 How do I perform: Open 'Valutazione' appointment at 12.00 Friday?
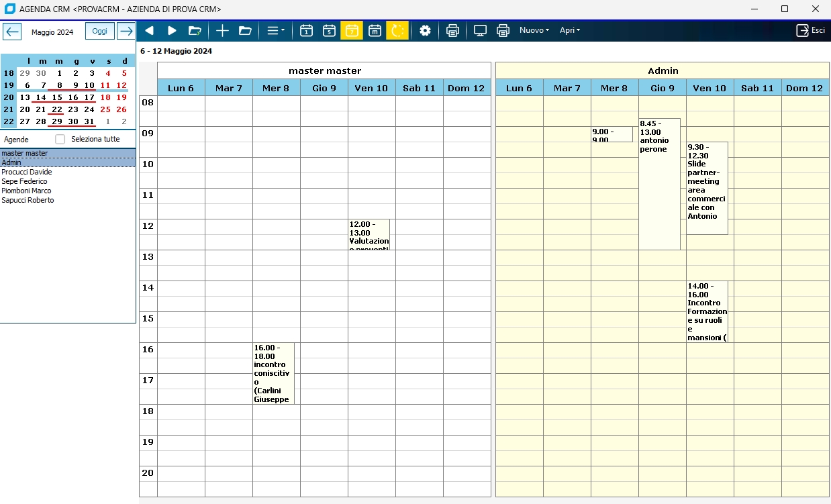(369, 234)
